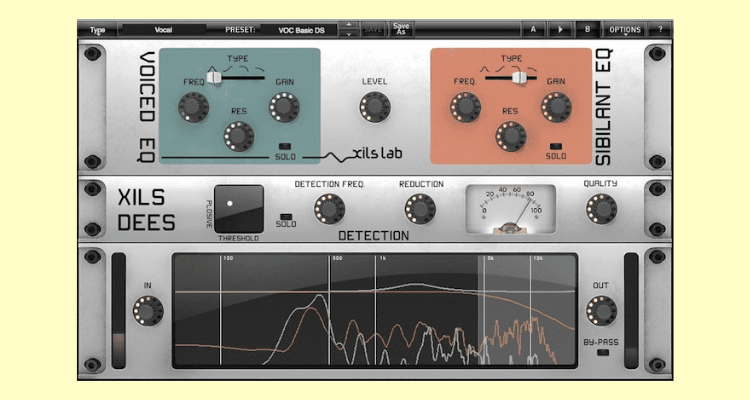This screenshot has height=400, width=750.
Task: Click the QUALITY knob
Action: [601, 209]
